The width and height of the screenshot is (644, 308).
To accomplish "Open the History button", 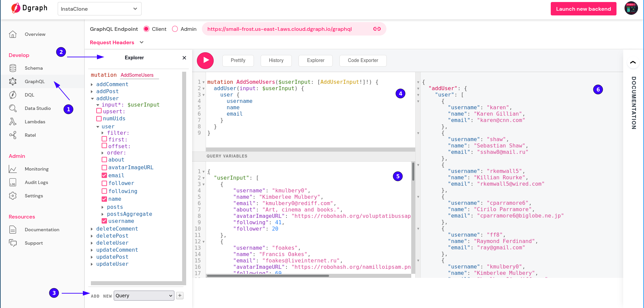I will click(276, 61).
